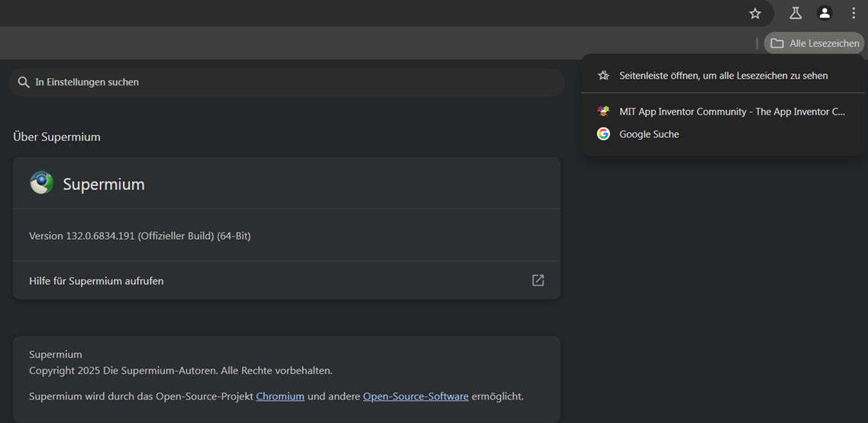Bookmark this page with the star icon
The width and height of the screenshot is (868, 423).
point(755,13)
